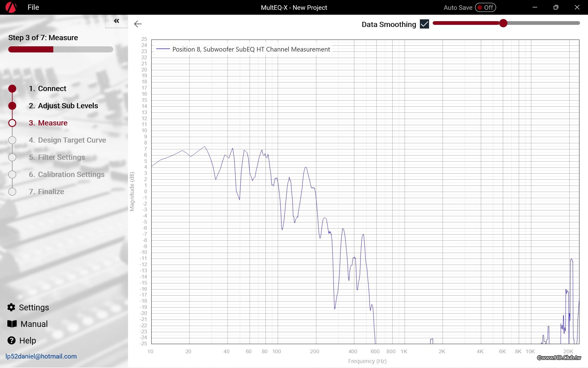The height and width of the screenshot is (368, 588).
Task: Open the Manual
Action: pos(34,324)
